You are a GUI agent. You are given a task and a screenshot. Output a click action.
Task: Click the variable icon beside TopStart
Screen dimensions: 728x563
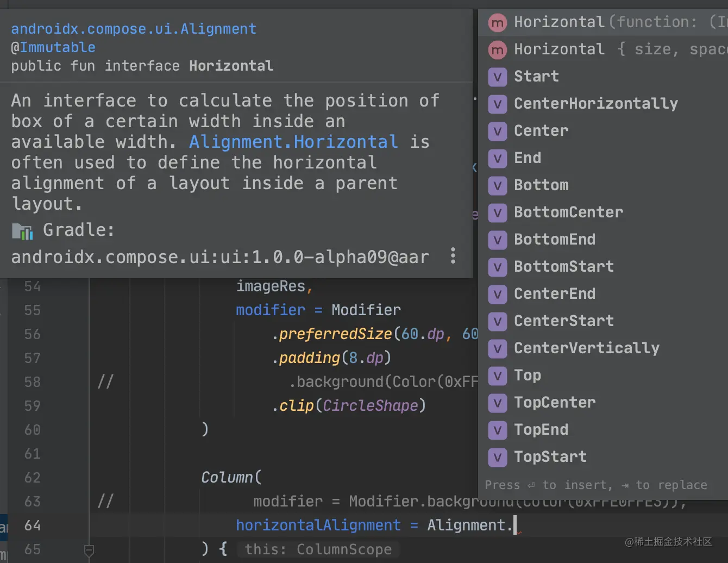[497, 457]
